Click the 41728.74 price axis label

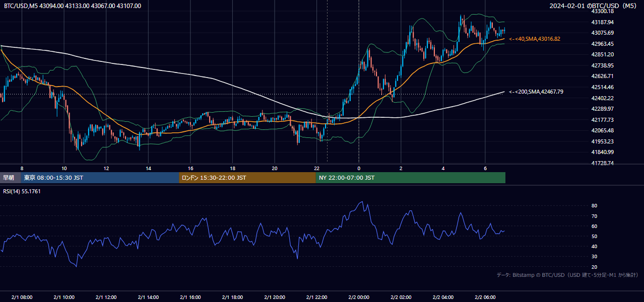603,163
